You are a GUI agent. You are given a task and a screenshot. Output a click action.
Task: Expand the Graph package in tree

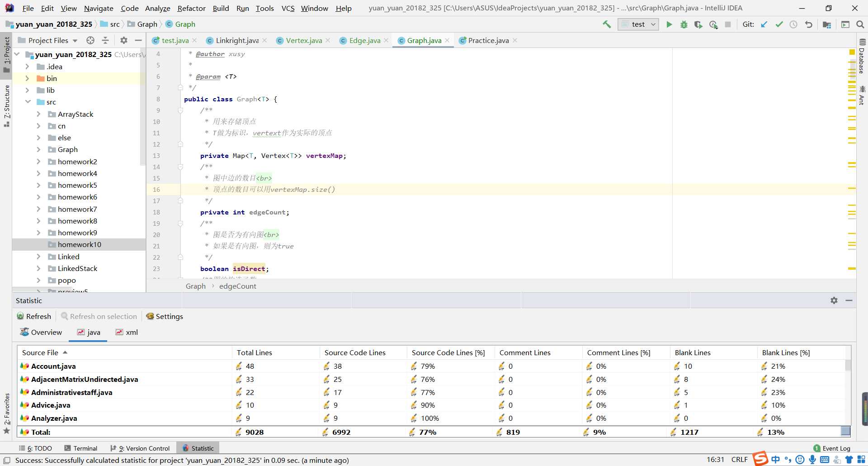click(x=39, y=149)
